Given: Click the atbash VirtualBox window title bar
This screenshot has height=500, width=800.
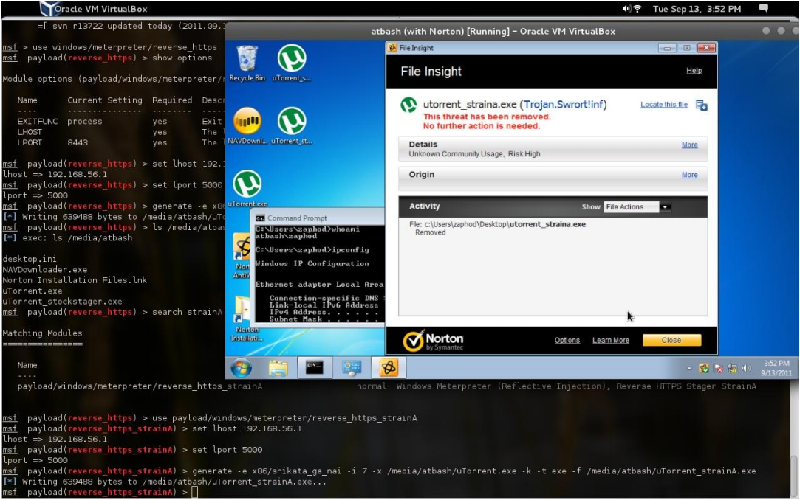Looking at the screenshot, I should (493, 31).
